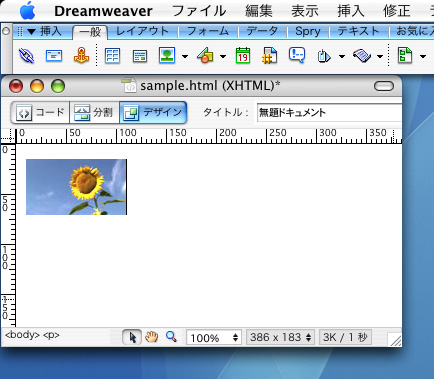Click the Comment insert icon
Screen dimensions: 434x379
(297, 55)
